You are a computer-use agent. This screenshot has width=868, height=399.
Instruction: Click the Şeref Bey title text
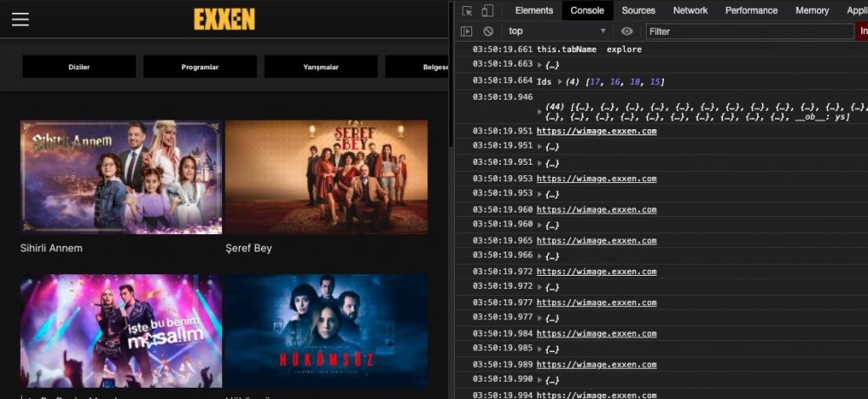click(248, 248)
